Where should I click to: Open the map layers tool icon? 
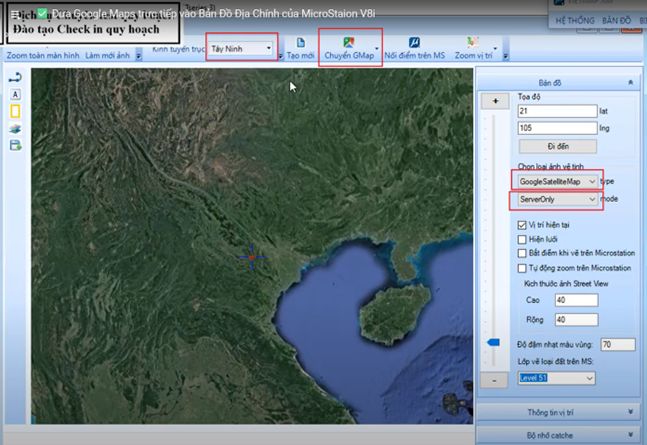(15, 129)
